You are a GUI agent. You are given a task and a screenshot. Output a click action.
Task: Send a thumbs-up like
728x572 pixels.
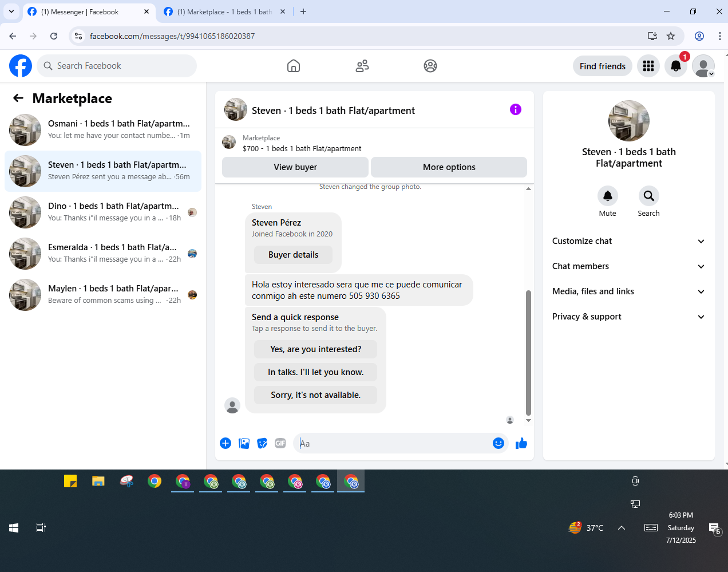pos(521,443)
